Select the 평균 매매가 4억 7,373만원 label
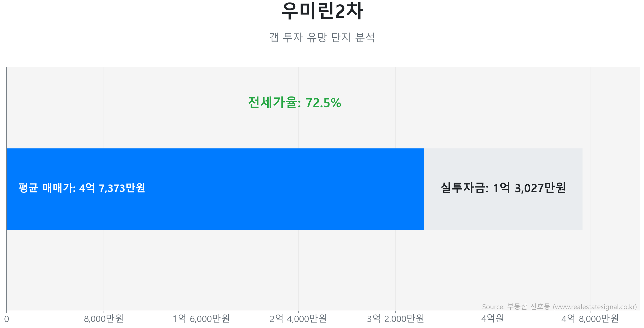 82,188
